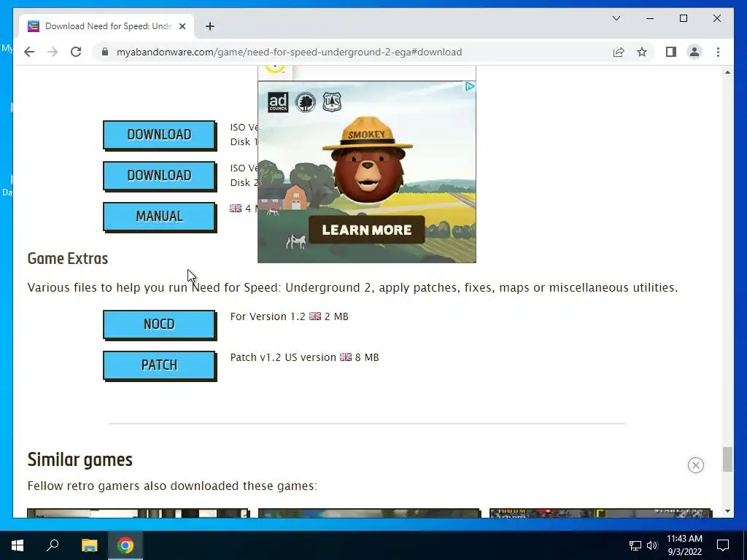Open the taskbar clock and date
Viewport: 747px width, 560px height.
684,545
